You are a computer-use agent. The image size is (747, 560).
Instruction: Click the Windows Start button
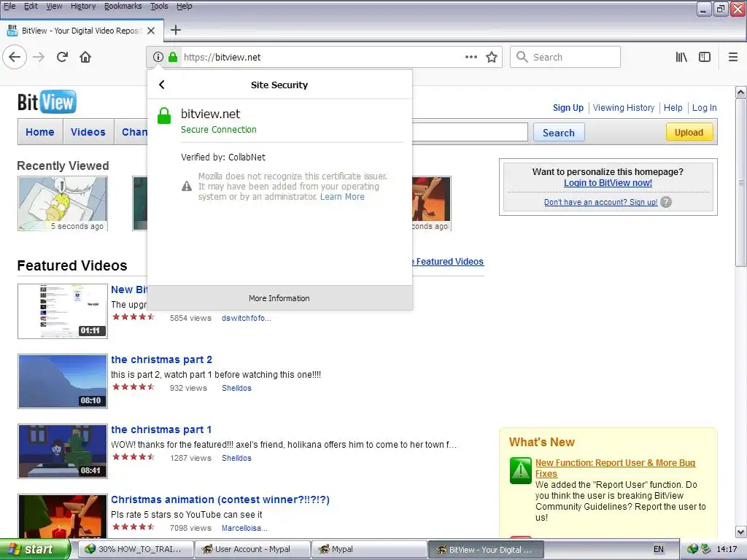coord(35,550)
